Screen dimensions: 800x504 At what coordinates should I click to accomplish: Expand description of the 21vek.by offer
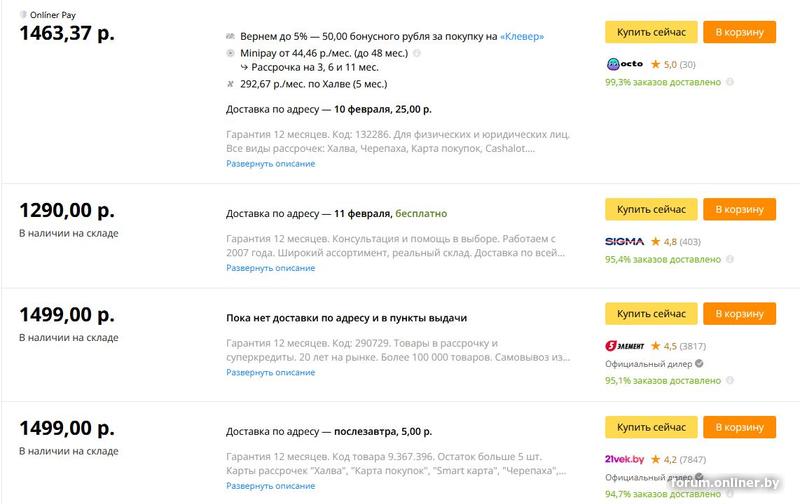(270, 486)
